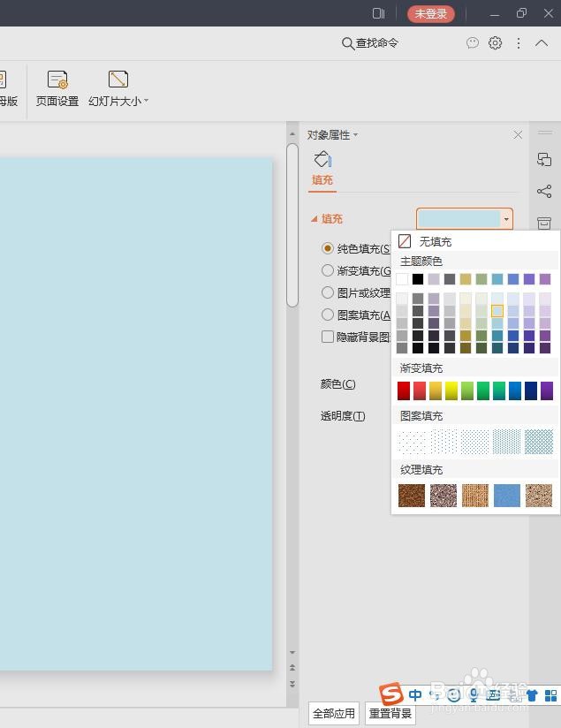The image size is (561, 728).
Task: Open the Sogou skin shirt icon
Action: point(532,695)
